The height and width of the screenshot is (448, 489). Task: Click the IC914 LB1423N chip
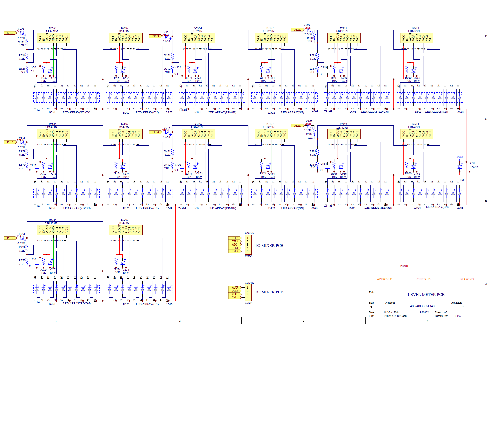point(416,134)
